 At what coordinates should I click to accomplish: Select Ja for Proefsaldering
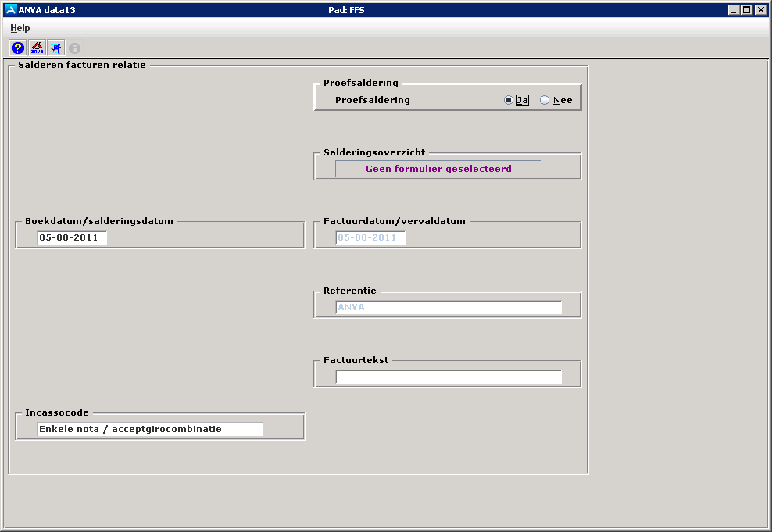click(509, 100)
